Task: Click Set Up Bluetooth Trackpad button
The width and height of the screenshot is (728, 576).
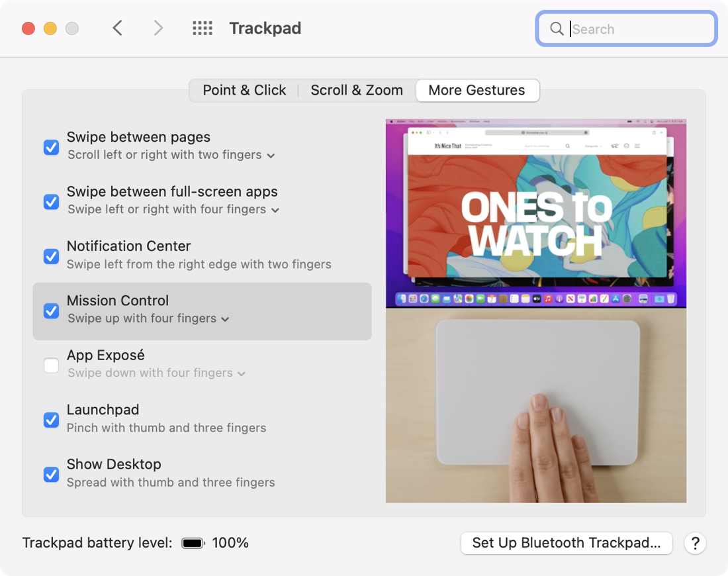Action: point(566,544)
